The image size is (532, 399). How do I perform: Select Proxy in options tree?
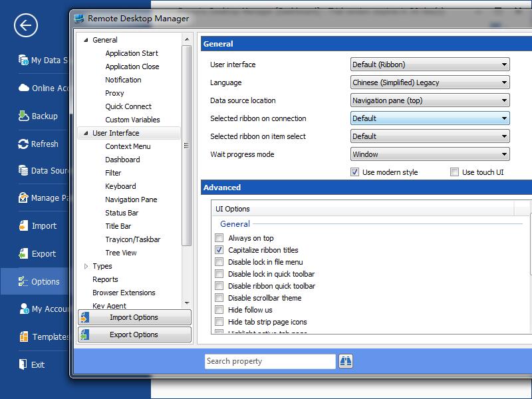click(114, 93)
